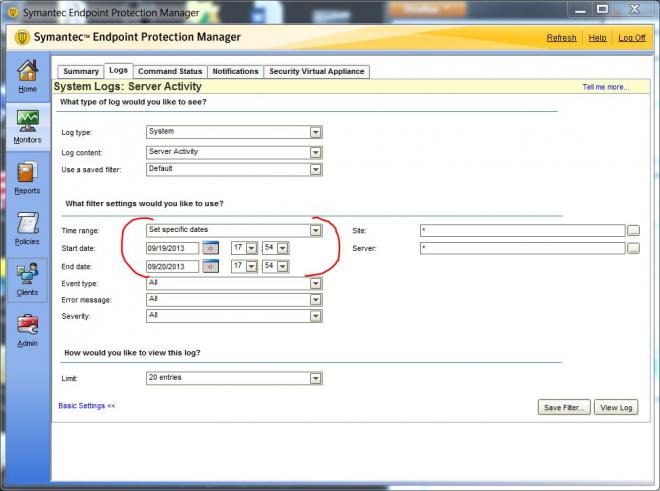Open the Start date minute dropdown

(x=282, y=248)
